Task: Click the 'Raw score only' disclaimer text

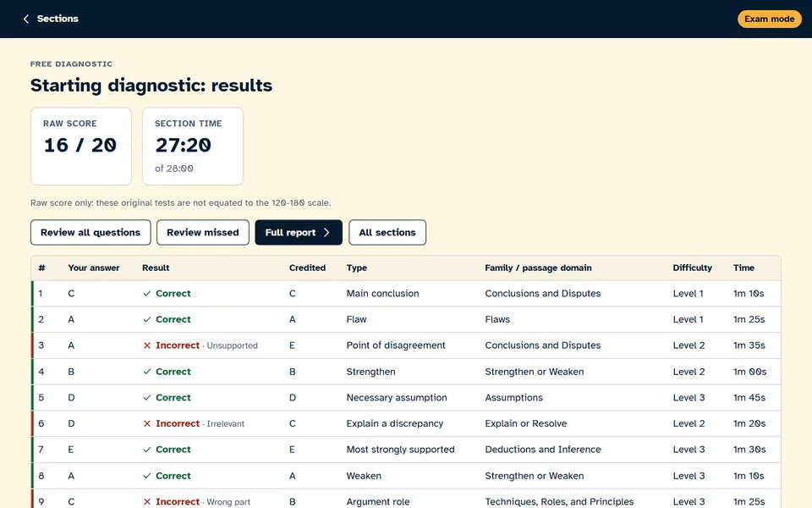Action: (180, 202)
